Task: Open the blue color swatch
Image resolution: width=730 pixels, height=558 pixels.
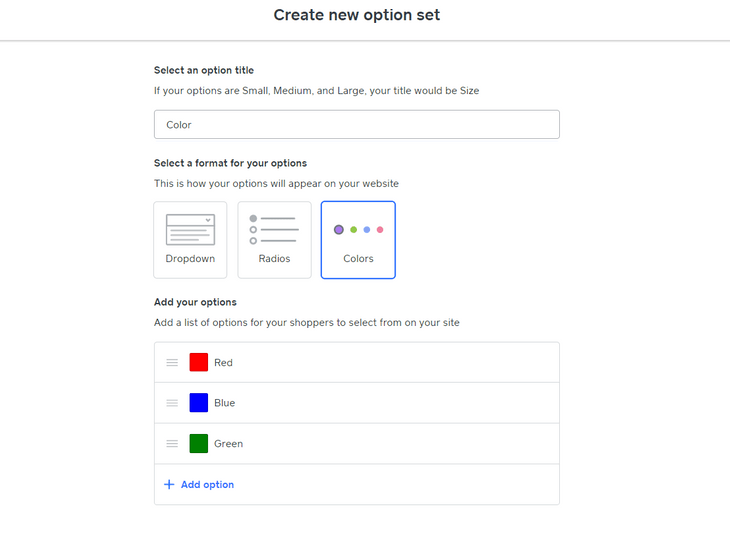Action: [x=199, y=403]
